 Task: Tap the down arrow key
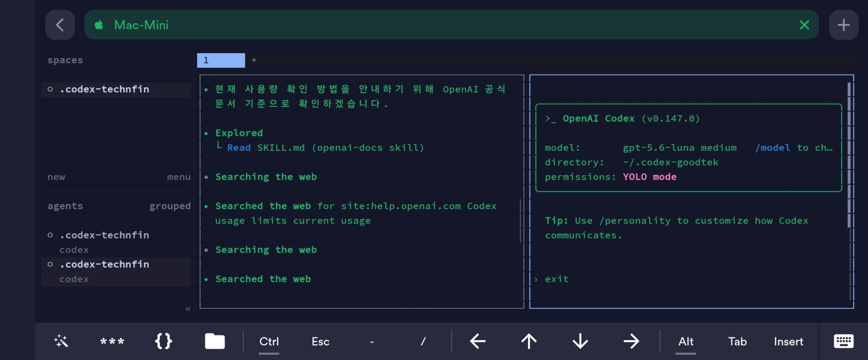coord(580,341)
